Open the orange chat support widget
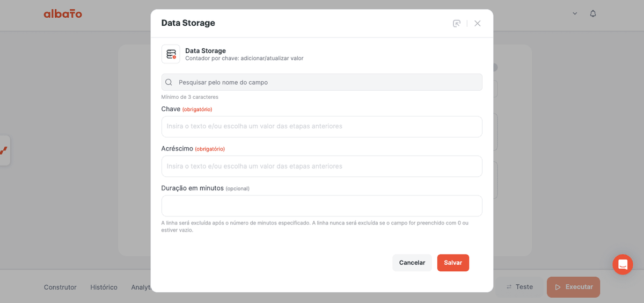The height and width of the screenshot is (303, 644). [x=623, y=264]
